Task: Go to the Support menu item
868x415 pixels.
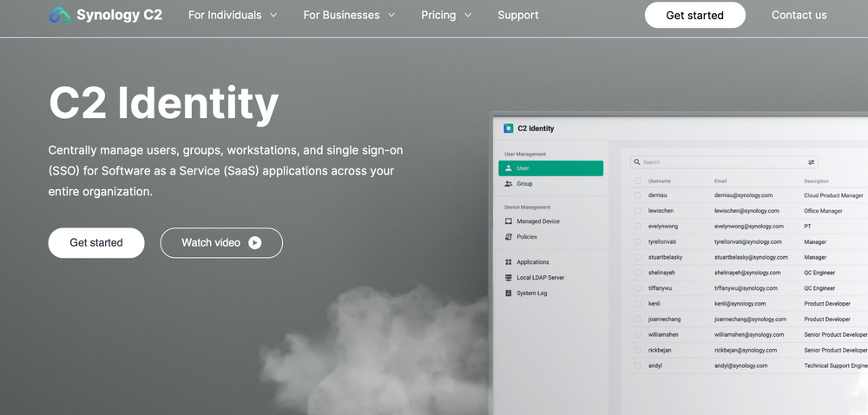Action: tap(518, 15)
